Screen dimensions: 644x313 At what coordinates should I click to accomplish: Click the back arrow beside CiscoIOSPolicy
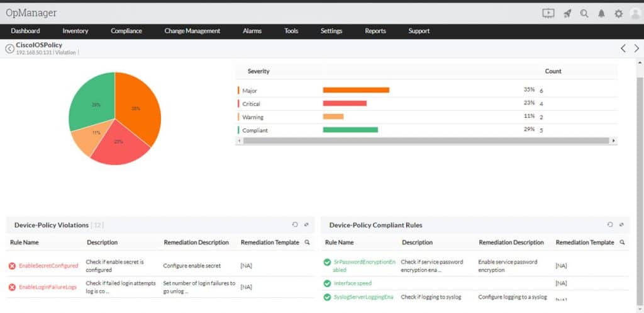[x=9, y=48]
